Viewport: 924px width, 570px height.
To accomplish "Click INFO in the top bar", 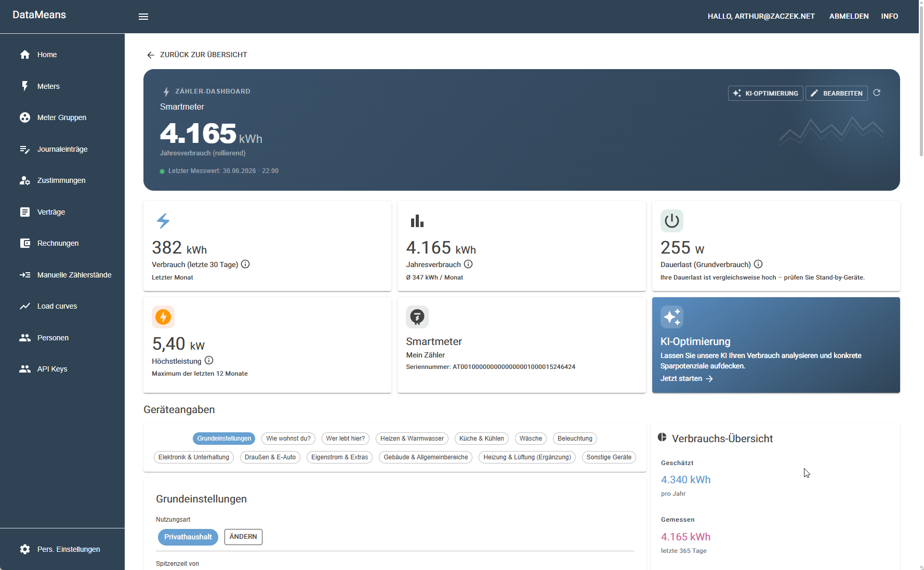I will 890,17.
